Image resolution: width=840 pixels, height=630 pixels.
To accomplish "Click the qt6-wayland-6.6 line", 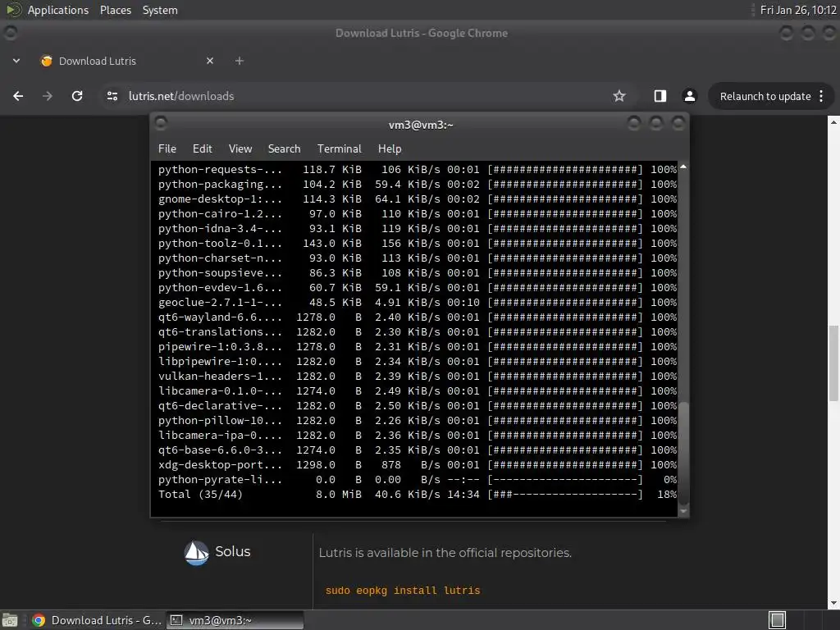I will pyautogui.click(x=418, y=317).
